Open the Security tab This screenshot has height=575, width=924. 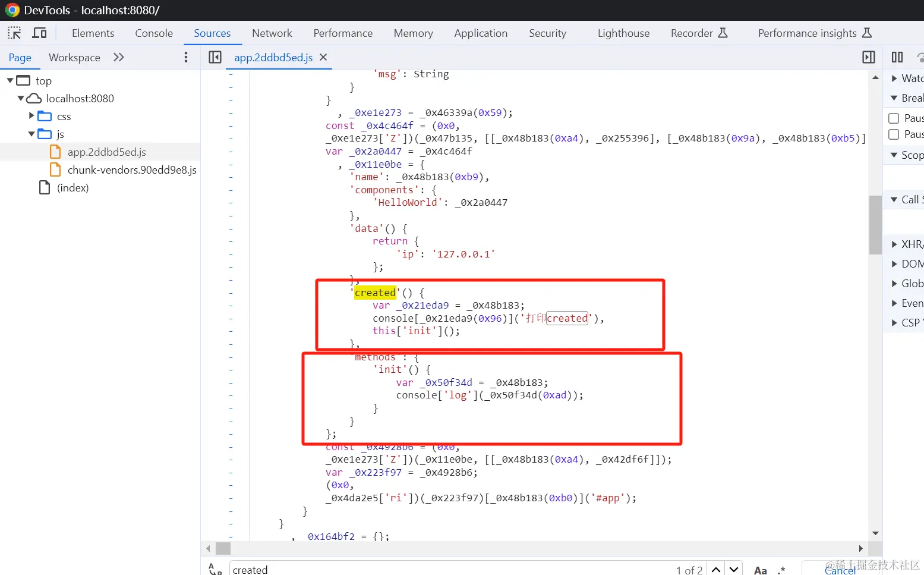coord(547,33)
